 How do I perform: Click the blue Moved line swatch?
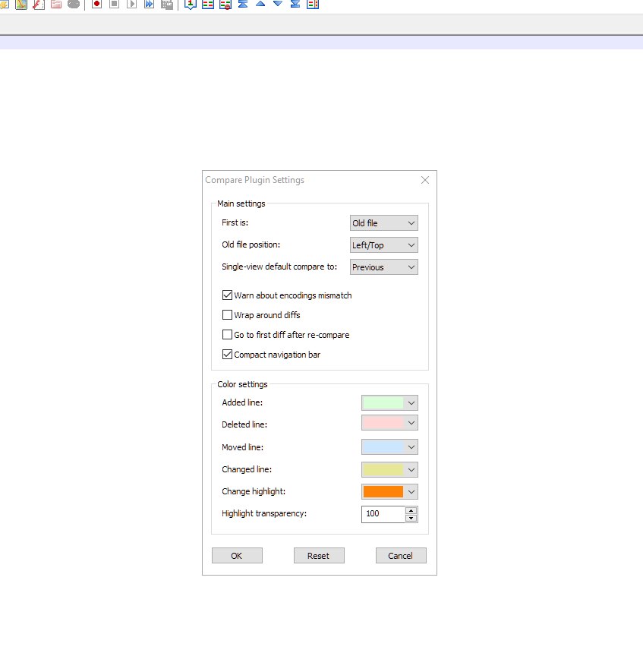pyautogui.click(x=383, y=447)
